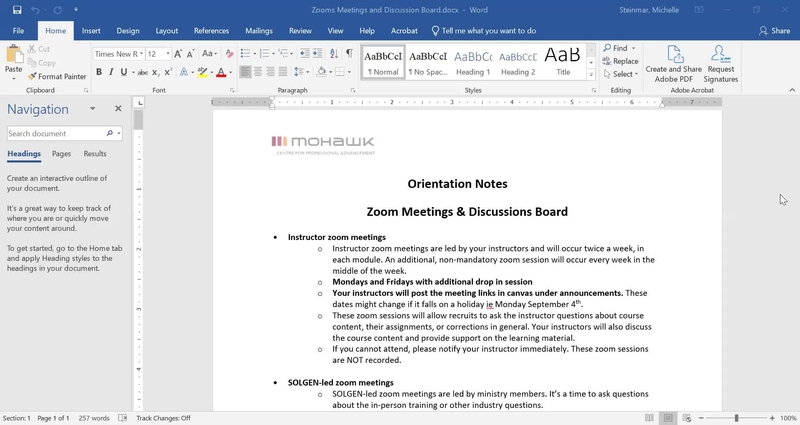Screen dimensions: 800x425
Task: Apply the Heading 2 style
Action: pos(518,62)
